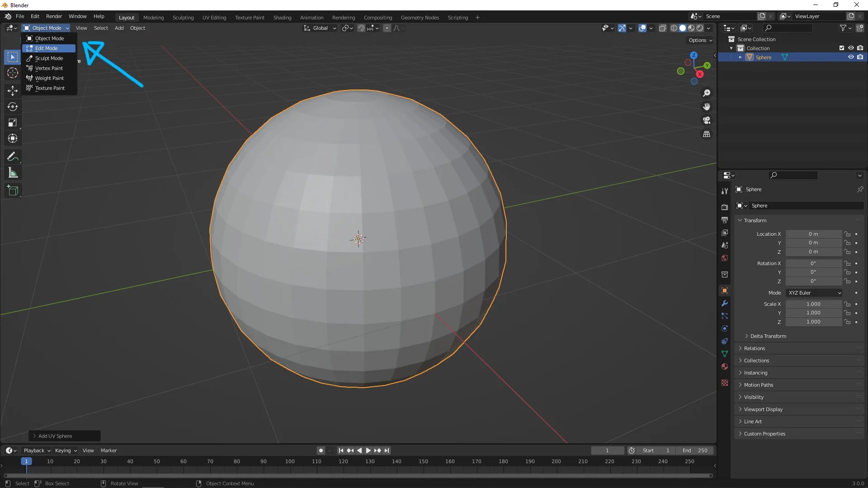Choose Edit Mode from the mode menu

47,48
